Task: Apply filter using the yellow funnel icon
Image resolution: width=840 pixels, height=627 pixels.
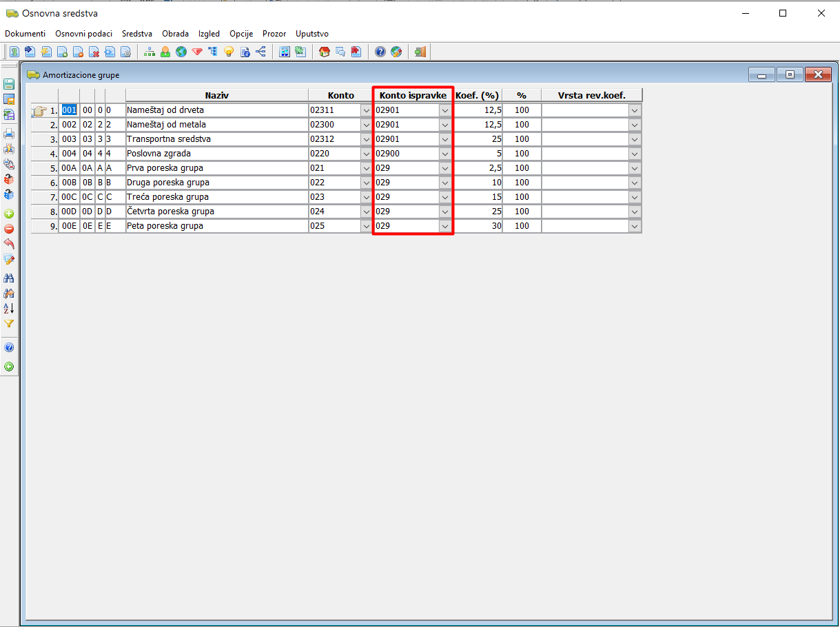Action: click(9, 323)
